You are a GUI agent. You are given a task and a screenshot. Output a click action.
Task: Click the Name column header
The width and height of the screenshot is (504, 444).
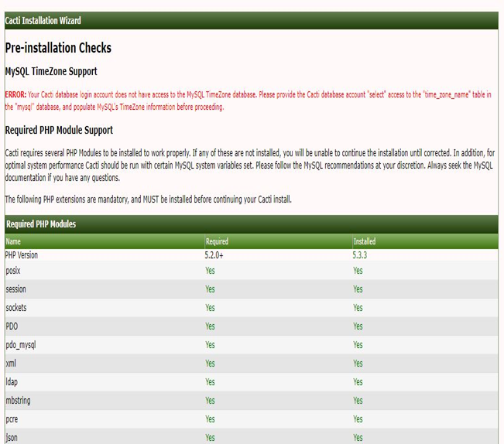point(13,241)
